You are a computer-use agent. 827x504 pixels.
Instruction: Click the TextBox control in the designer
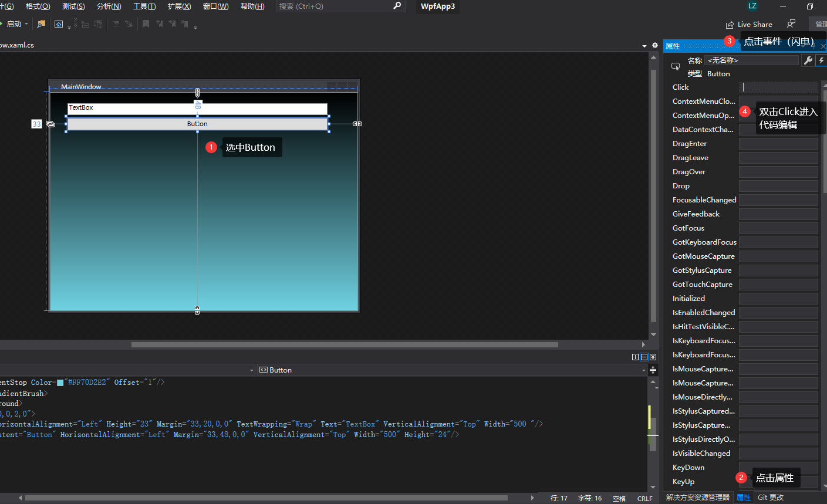coord(197,109)
